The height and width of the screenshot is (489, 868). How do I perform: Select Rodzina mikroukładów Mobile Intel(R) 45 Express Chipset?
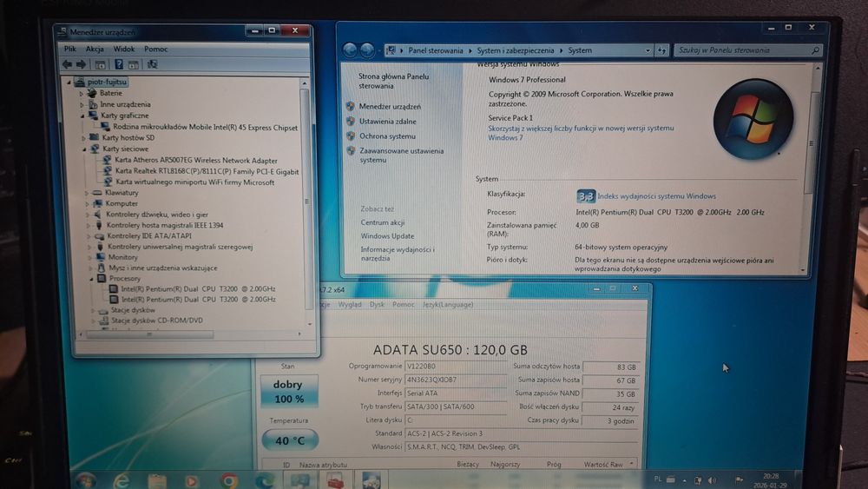(206, 127)
